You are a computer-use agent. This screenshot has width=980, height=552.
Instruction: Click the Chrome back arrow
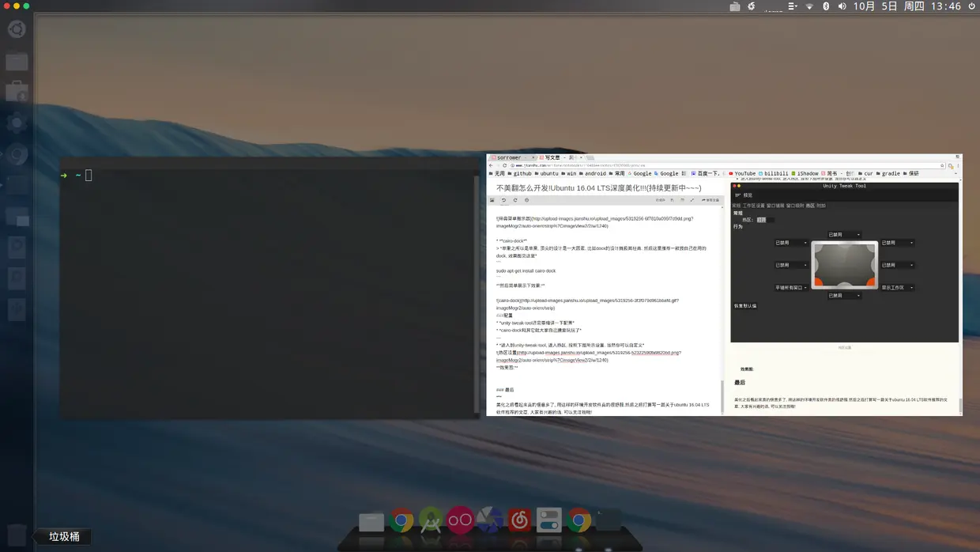491,165
